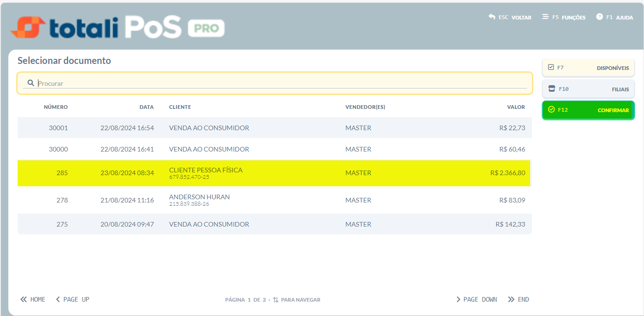This screenshot has height=316, width=644.
Task: Click the search magnifier icon
Action: tap(31, 83)
